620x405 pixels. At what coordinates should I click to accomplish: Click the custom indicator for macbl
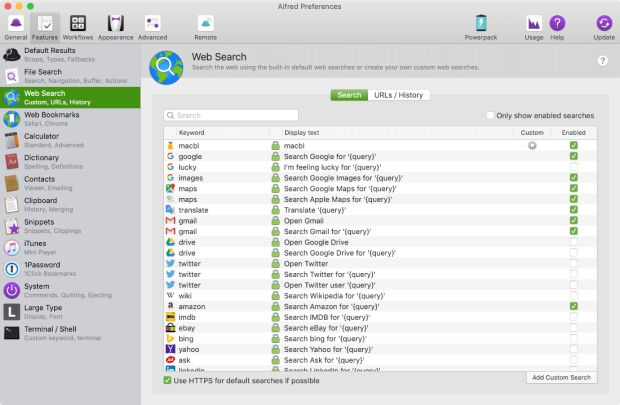[x=532, y=146]
